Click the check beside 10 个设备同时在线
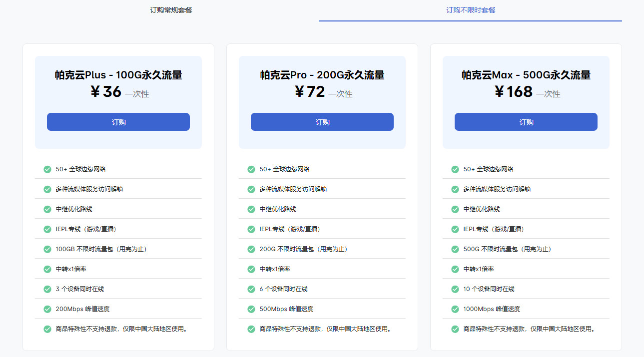 point(455,289)
